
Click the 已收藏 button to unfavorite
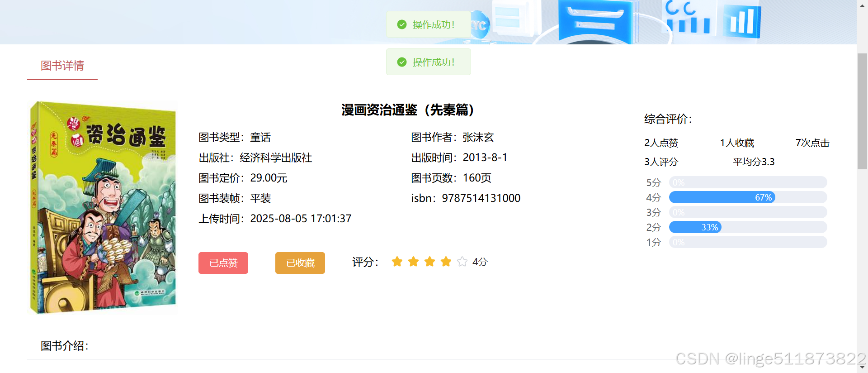point(300,263)
